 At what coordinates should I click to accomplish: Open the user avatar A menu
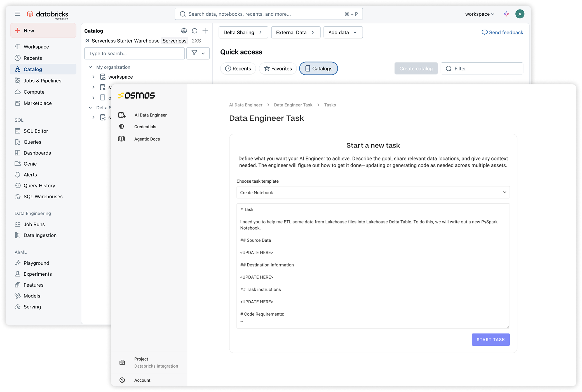[x=520, y=14]
